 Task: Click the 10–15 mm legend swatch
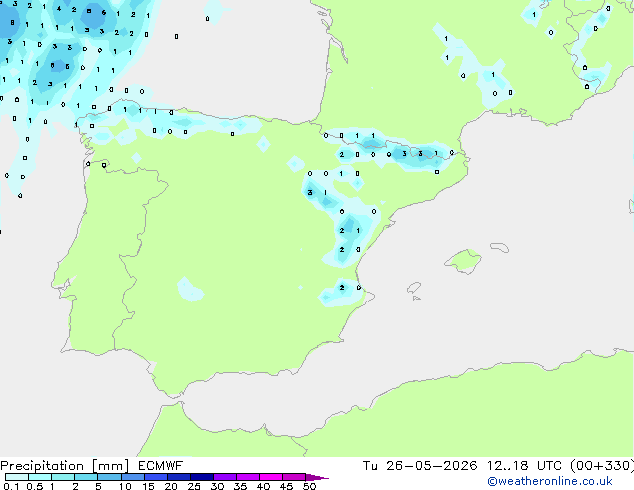click(x=132, y=477)
